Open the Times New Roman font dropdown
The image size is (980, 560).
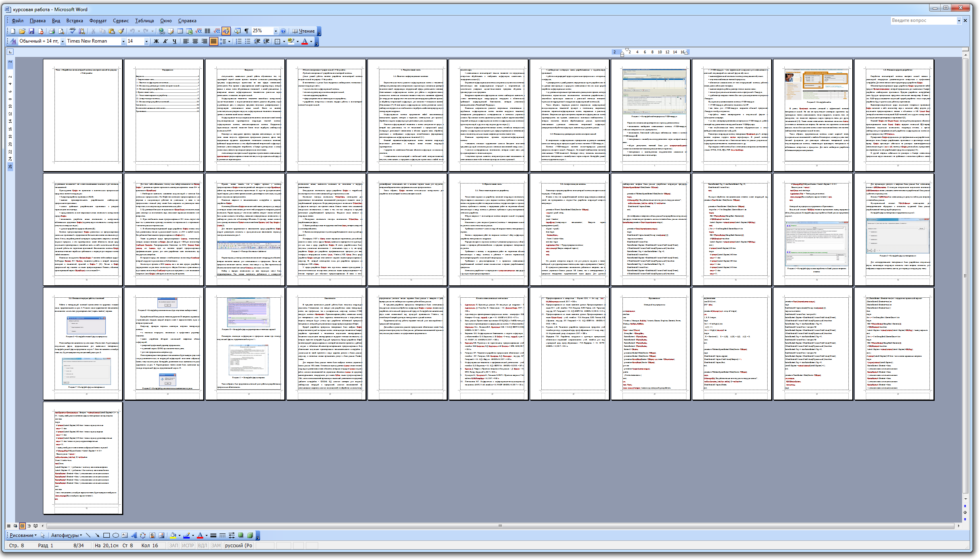click(x=123, y=41)
